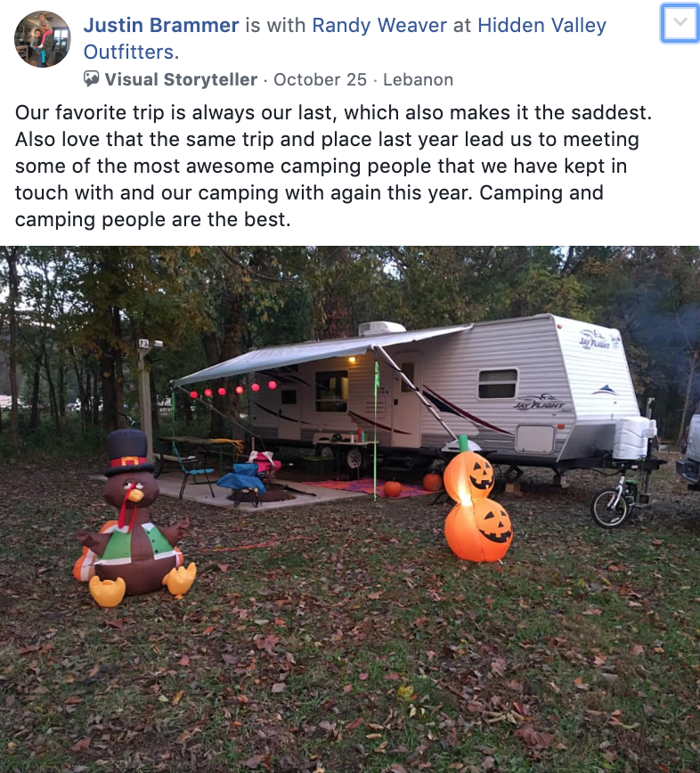
Task: Click Justin Brammer's profile picture
Action: click(x=43, y=39)
